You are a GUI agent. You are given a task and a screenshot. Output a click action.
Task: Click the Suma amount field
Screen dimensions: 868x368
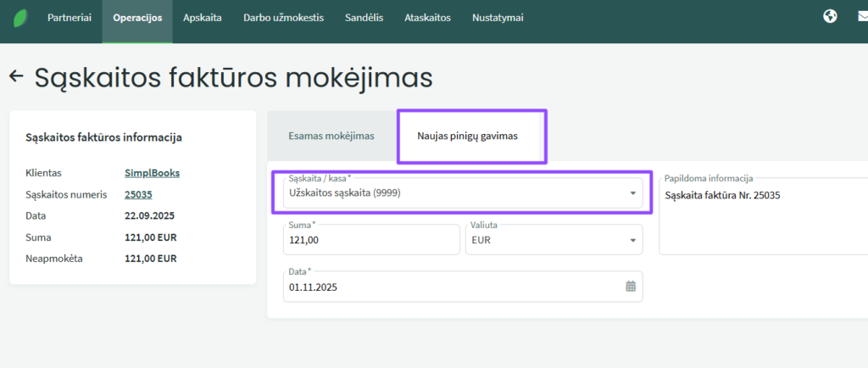tap(371, 240)
